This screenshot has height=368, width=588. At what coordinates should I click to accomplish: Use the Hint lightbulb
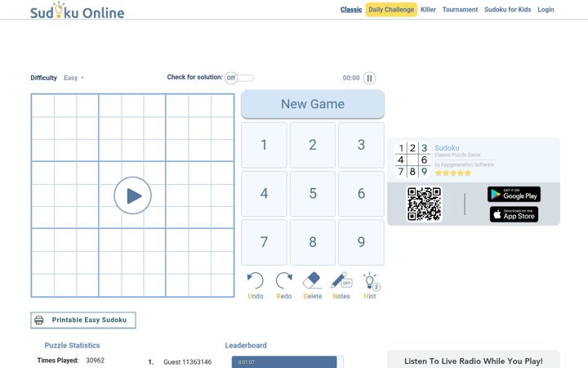[370, 285]
